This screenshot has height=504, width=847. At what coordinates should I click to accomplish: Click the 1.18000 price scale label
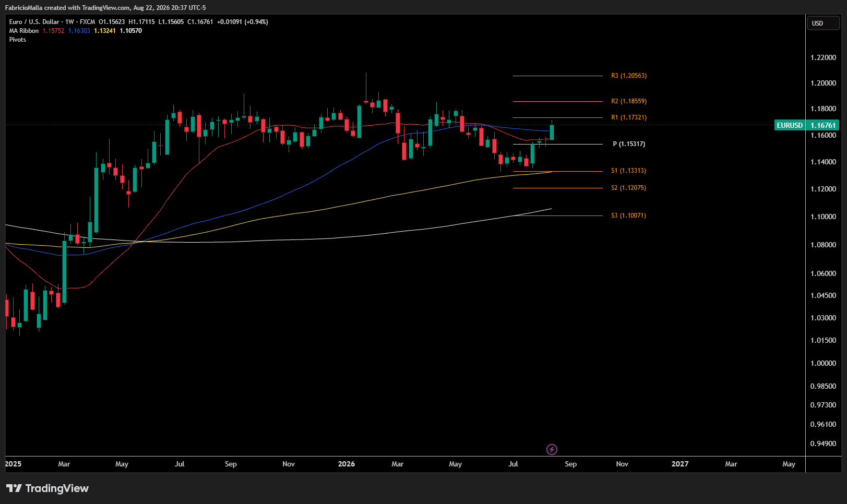pos(823,109)
